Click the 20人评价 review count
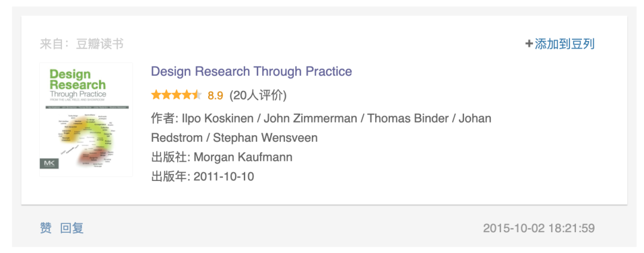This screenshot has width=644, height=253. [x=258, y=95]
